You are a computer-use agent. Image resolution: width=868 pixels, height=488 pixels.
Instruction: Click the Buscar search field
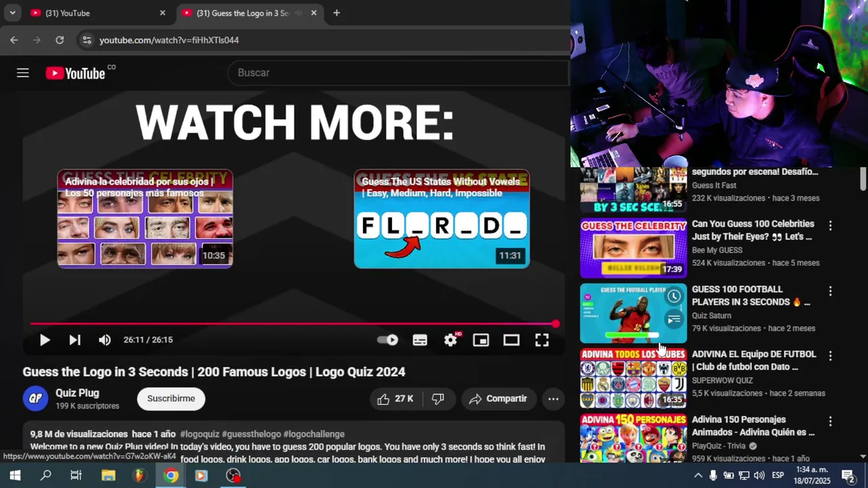399,73
